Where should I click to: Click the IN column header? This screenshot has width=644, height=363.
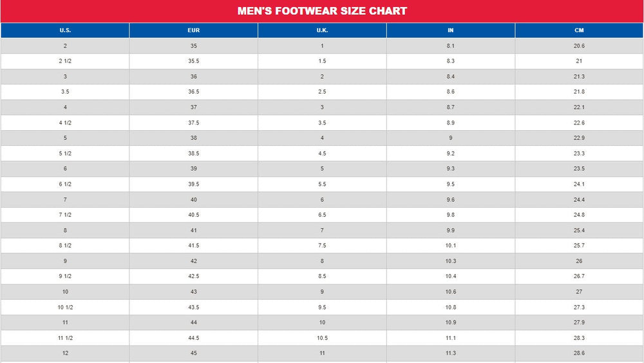pyautogui.click(x=451, y=30)
